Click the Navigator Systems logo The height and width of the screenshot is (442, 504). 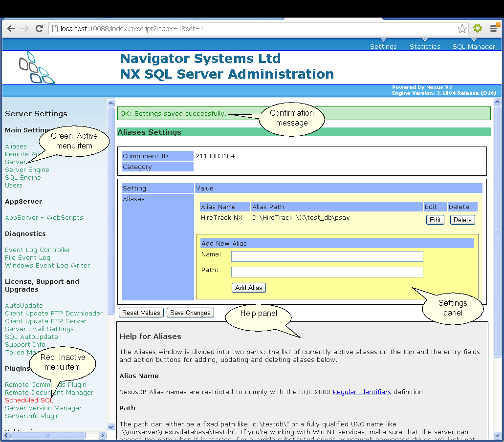[x=37, y=67]
